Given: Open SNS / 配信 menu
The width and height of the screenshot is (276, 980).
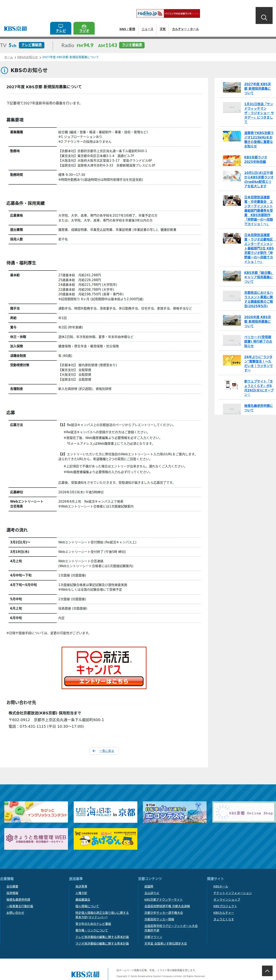Looking at the screenshot, I should pyautogui.click(x=127, y=29).
